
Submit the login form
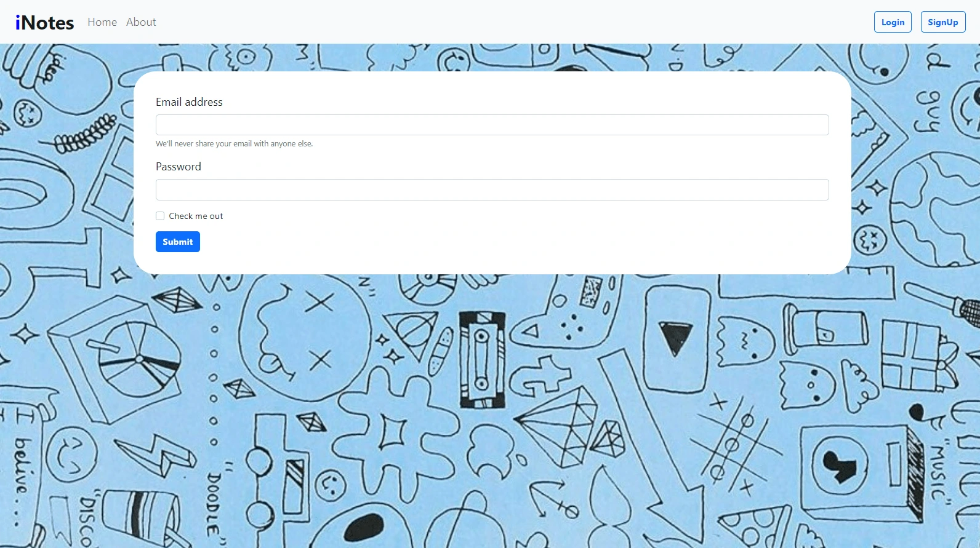click(178, 242)
